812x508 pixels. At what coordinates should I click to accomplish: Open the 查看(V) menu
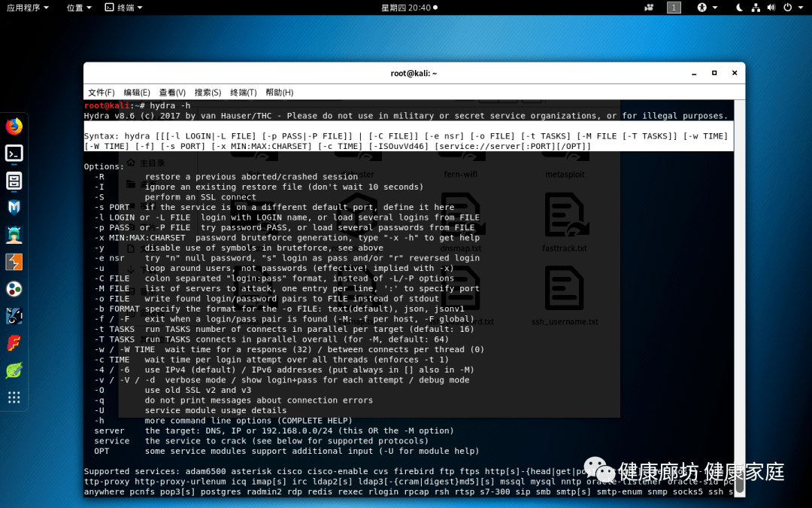point(172,93)
